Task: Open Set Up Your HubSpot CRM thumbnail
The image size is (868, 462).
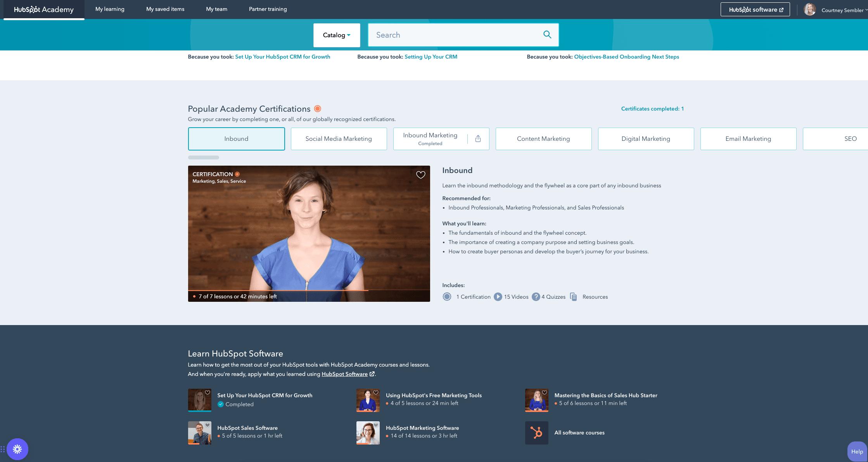Action: [200, 400]
